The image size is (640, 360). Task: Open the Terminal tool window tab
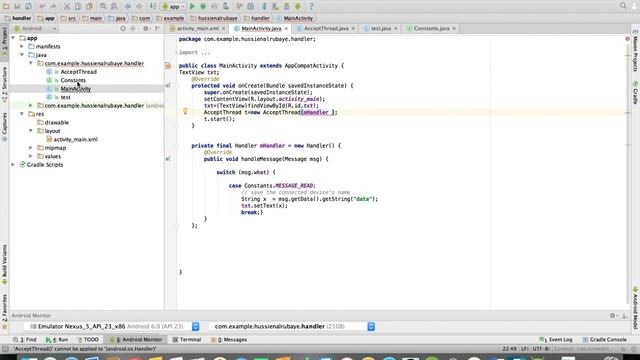click(187, 340)
